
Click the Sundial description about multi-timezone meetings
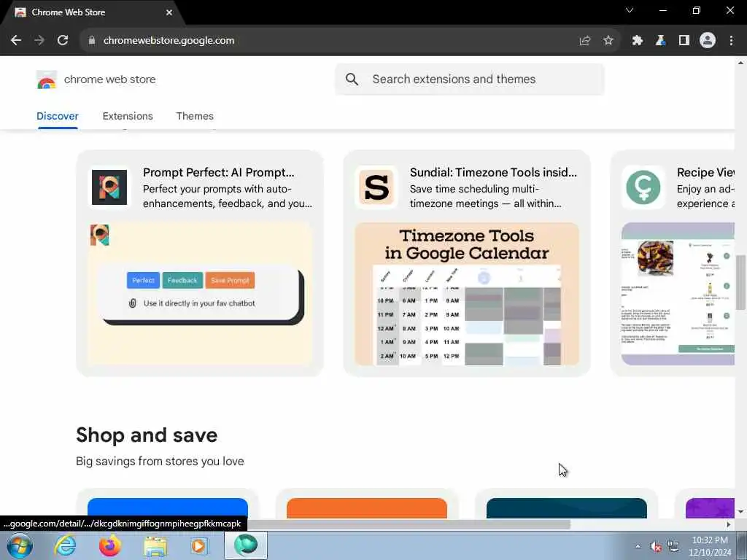tap(485, 196)
